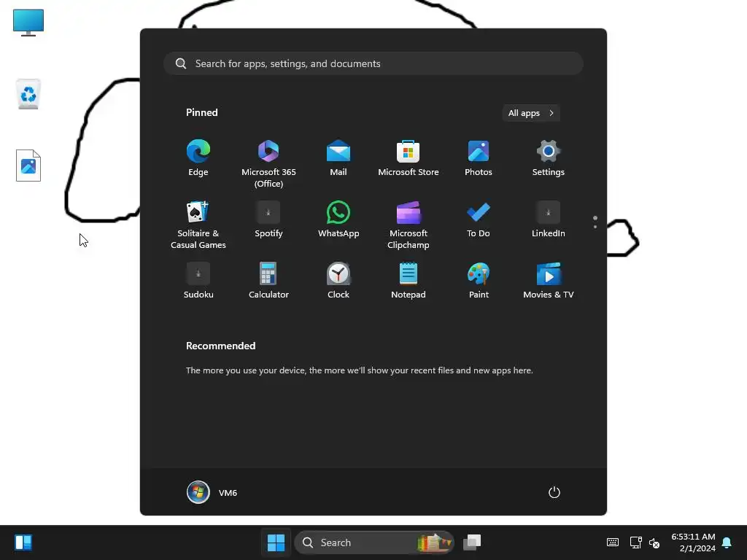
Task: Click the Sudoku pinned tile
Action: [x=198, y=281]
